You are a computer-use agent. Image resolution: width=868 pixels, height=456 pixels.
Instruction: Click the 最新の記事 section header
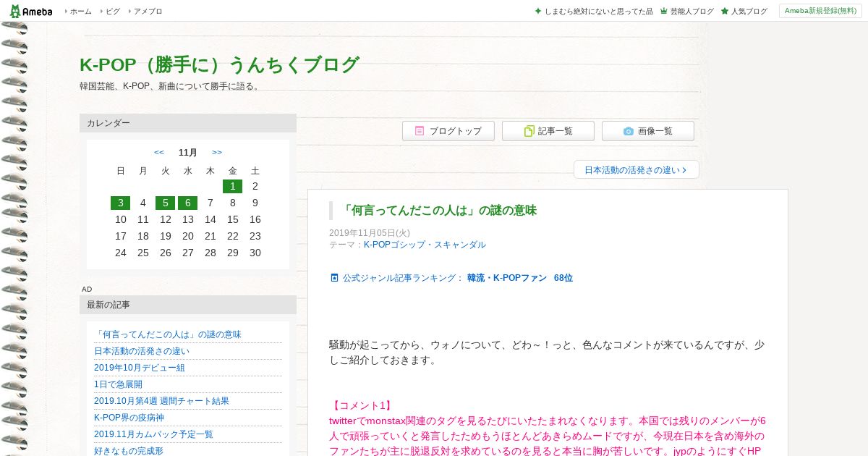(188, 305)
